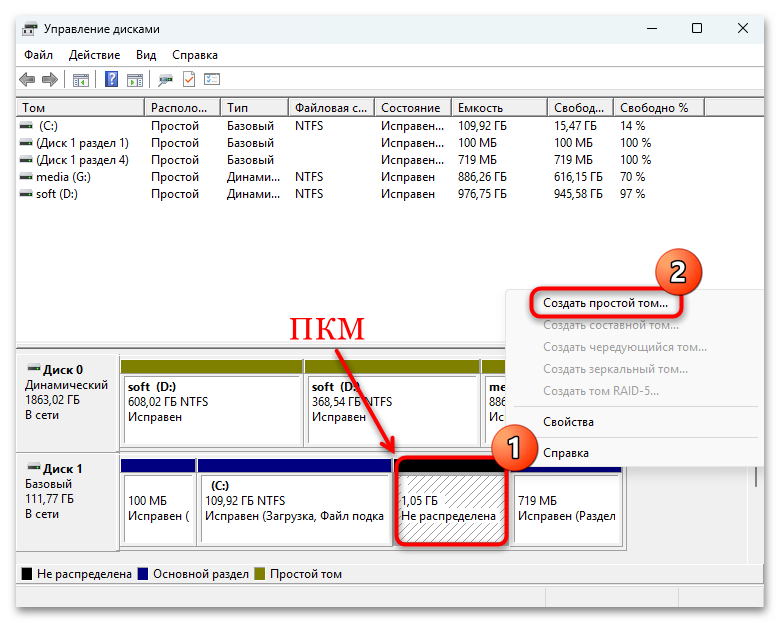780x623 pixels.
Task: Sort by the Файловая с... column header
Action: point(331,107)
